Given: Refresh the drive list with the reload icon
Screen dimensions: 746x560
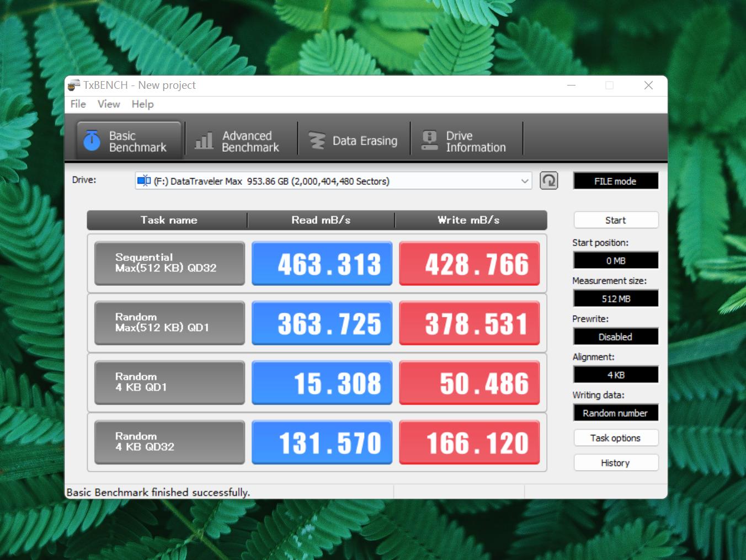Looking at the screenshot, I should [549, 181].
